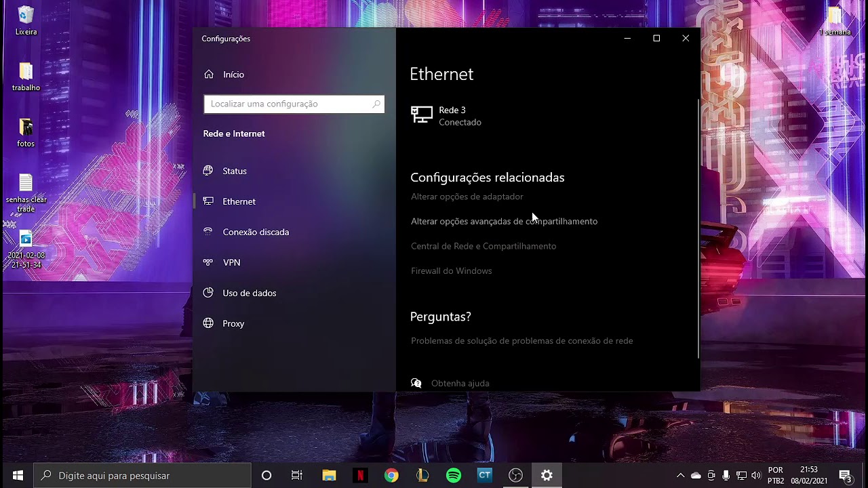The image size is (868, 488).
Task: Open League of Legends taskbar icon
Action: click(x=422, y=476)
